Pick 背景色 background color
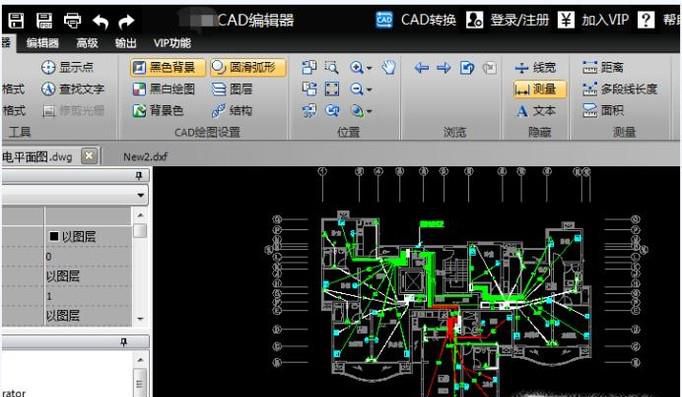The width and height of the screenshot is (682, 397). point(158,110)
